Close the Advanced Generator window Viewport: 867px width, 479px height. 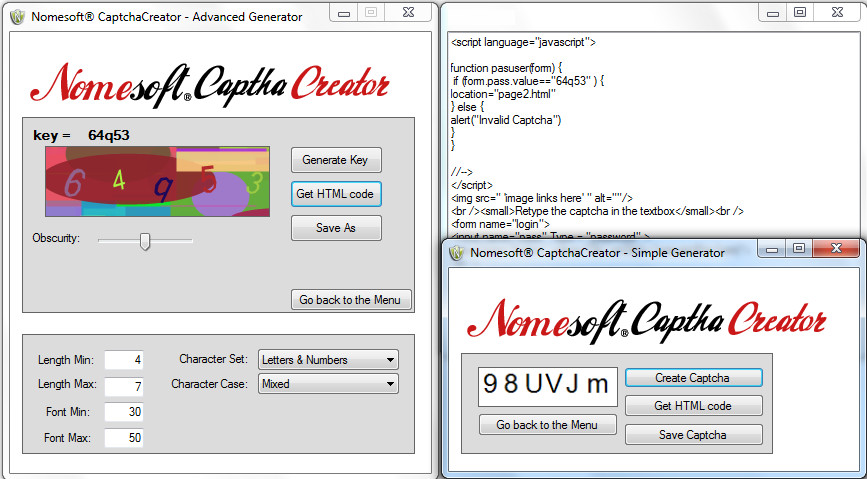tap(408, 12)
